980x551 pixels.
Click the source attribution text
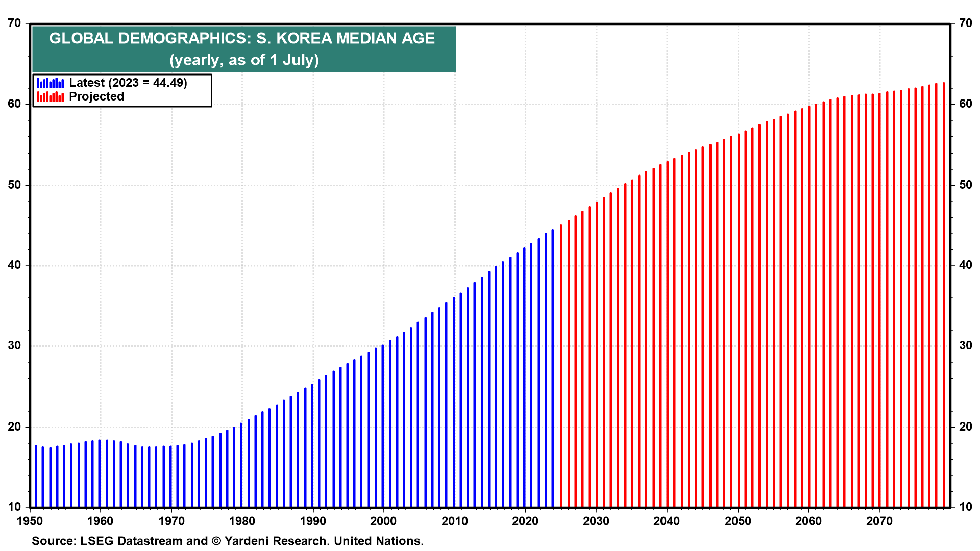coord(228,541)
